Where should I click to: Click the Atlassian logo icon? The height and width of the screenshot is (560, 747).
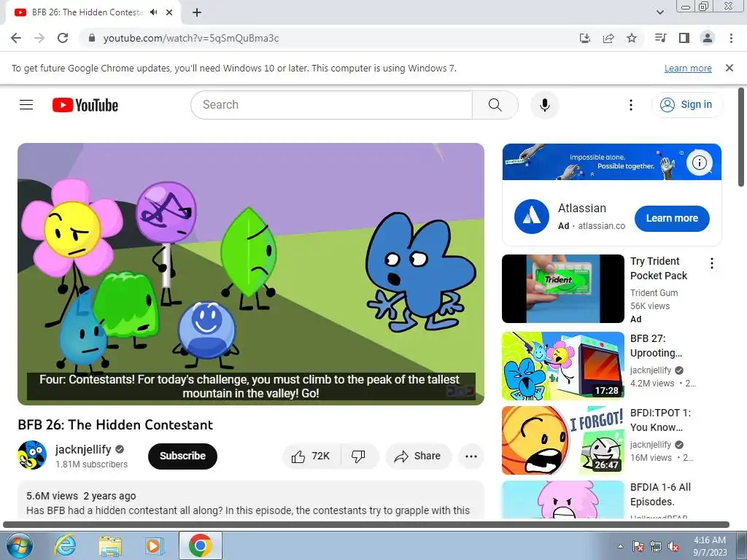532,217
